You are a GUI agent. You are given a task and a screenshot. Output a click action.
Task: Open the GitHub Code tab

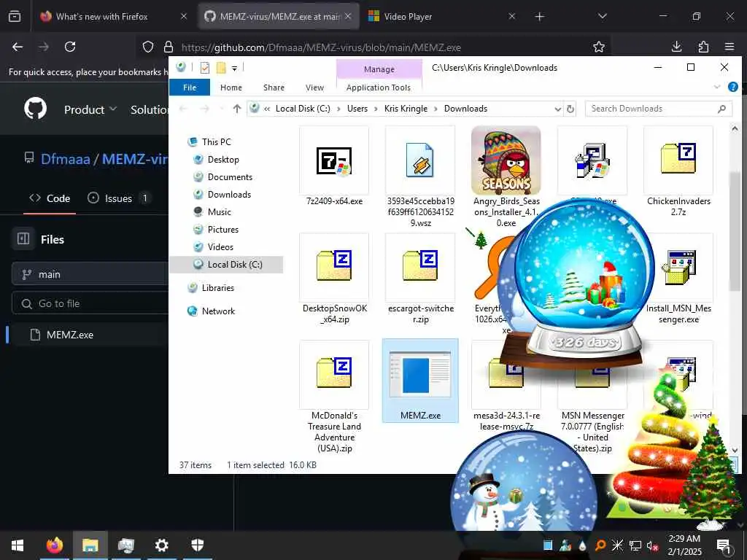[x=50, y=198]
